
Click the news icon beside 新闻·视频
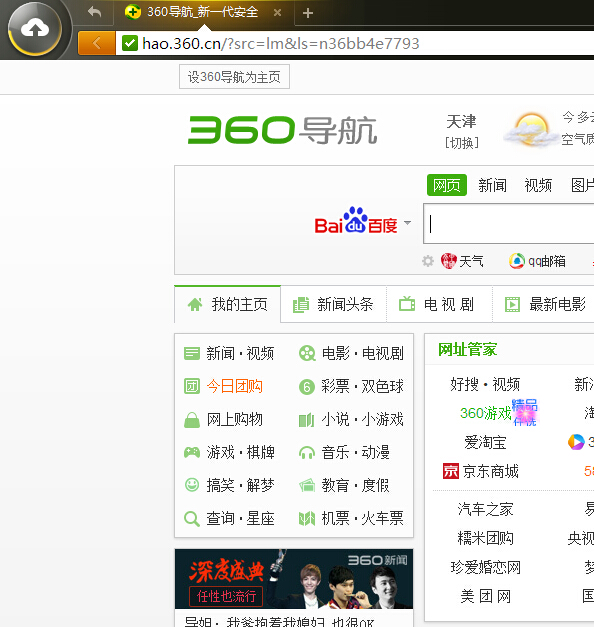click(192, 353)
